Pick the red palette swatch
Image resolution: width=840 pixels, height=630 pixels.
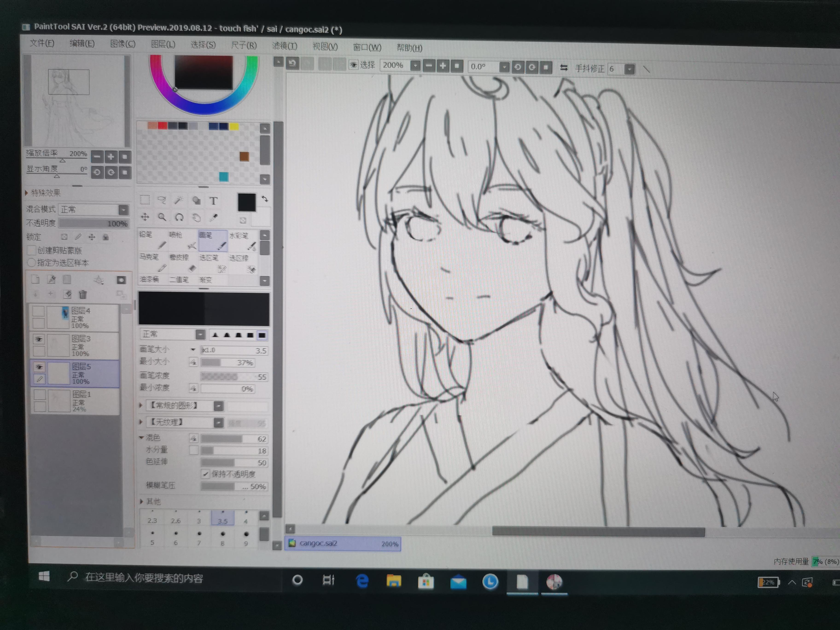(x=163, y=126)
